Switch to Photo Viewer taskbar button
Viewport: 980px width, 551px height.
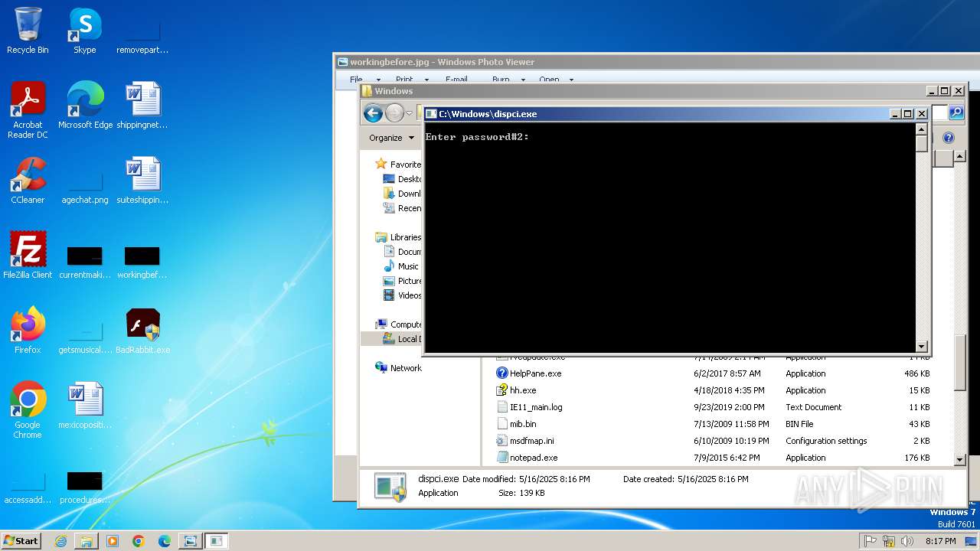click(x=190, y=541)
